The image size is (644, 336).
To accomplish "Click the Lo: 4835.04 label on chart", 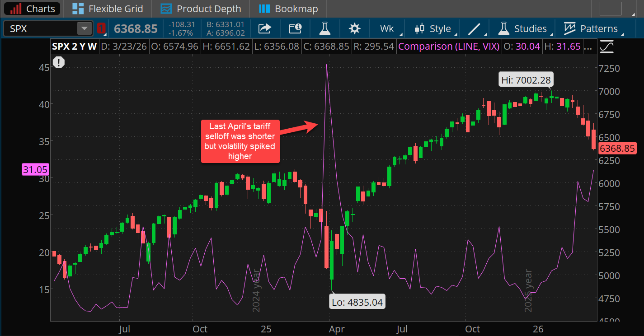I will tap(357, 301).
